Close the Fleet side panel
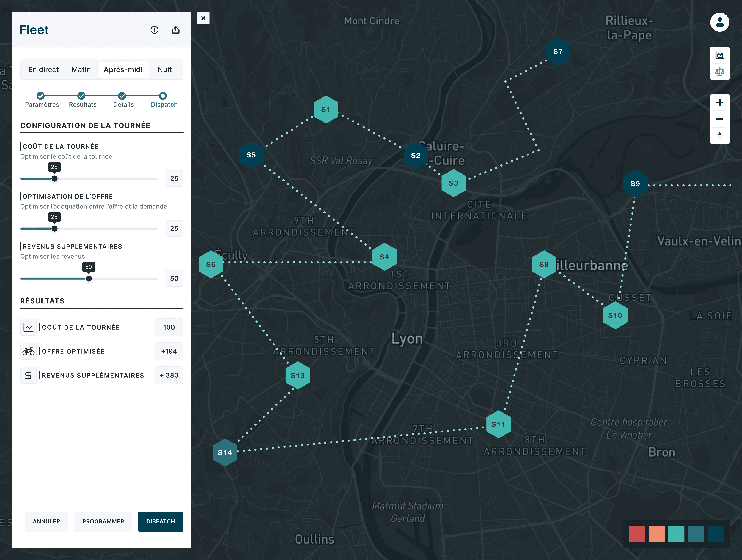The height and width of the screenshot is (560, 742). tap(203, 18)
